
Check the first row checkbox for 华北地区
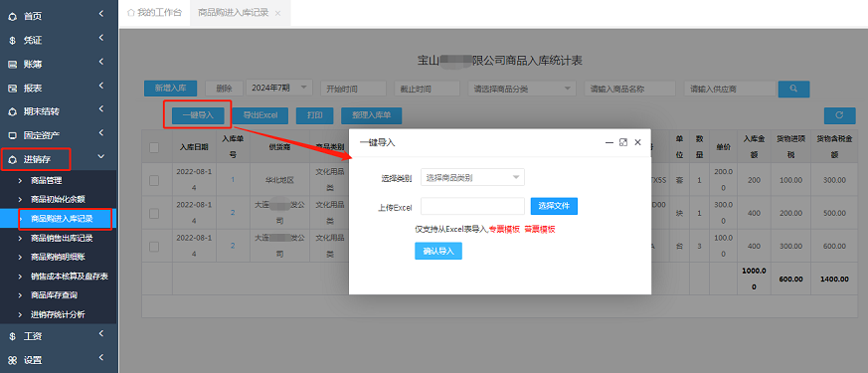154,180
